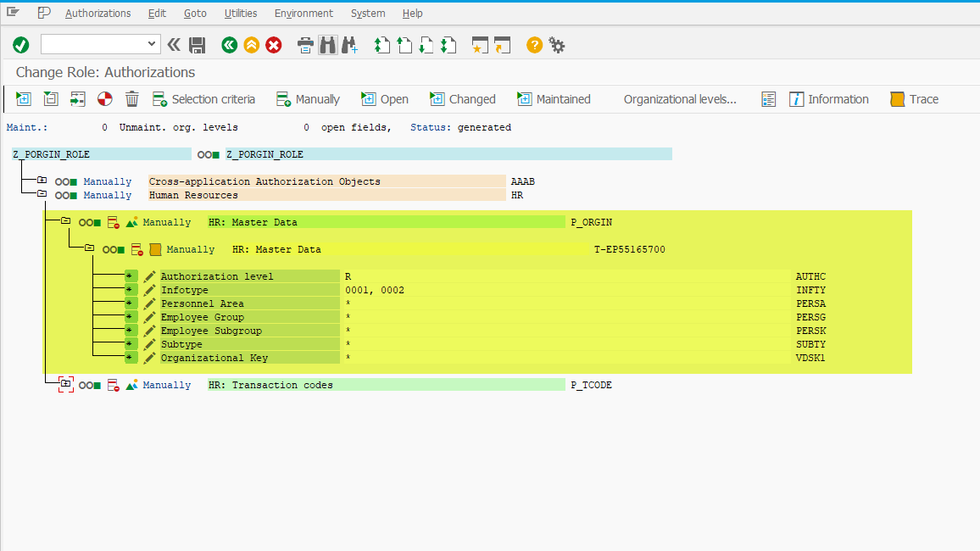Screen dimensions: 980x551
Task: Click the green Enter checkmark icon
Action: coord(20,45)
